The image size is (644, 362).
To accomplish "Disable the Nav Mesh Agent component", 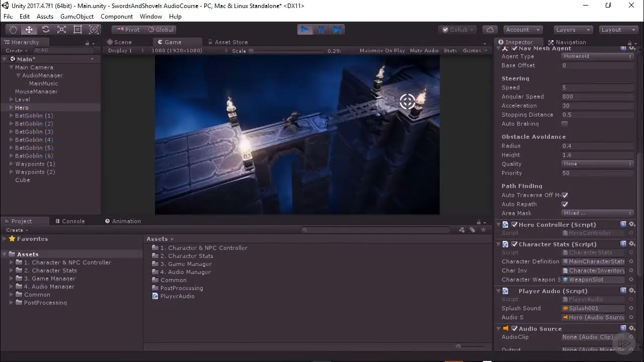I will [x=514, y=49].
